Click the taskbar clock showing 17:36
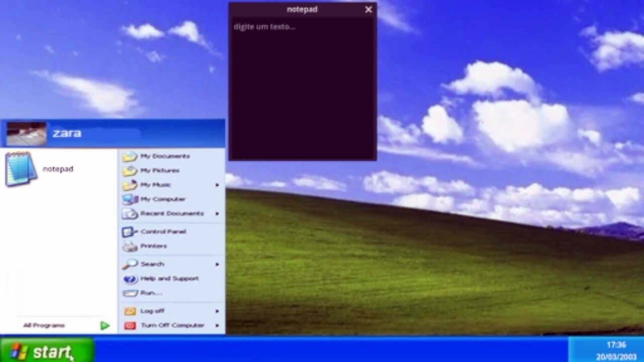 pyautogui.click(x=616, y=345)
